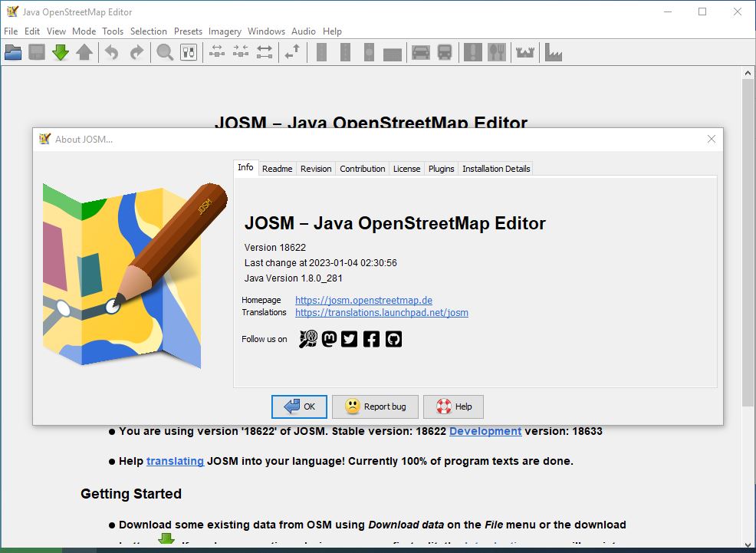Click the "Getting Started" heading

click(131, 494)
